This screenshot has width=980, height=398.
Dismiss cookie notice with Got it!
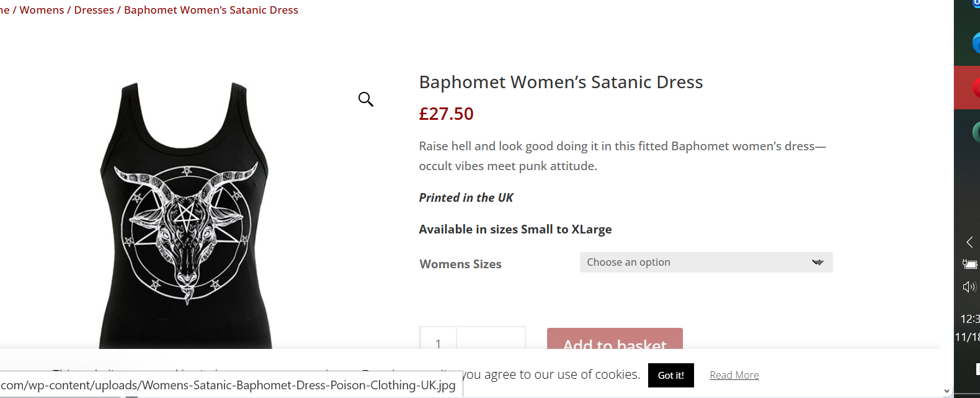670,375
